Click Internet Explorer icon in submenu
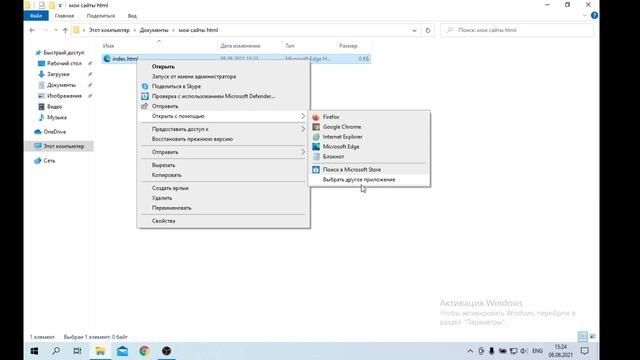This screenshot has width=640, height=360. coord(316,137)
